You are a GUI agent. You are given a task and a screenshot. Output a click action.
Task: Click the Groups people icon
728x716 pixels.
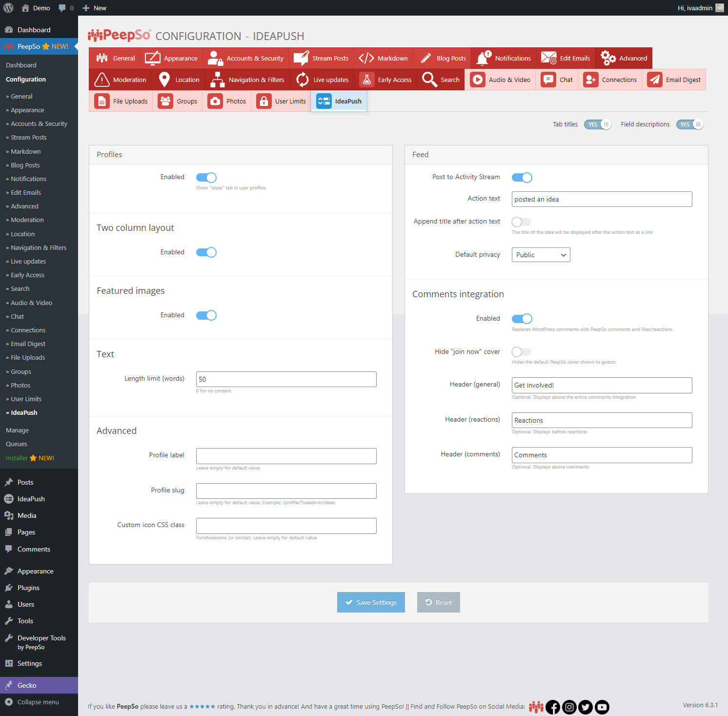pos(165,101)
